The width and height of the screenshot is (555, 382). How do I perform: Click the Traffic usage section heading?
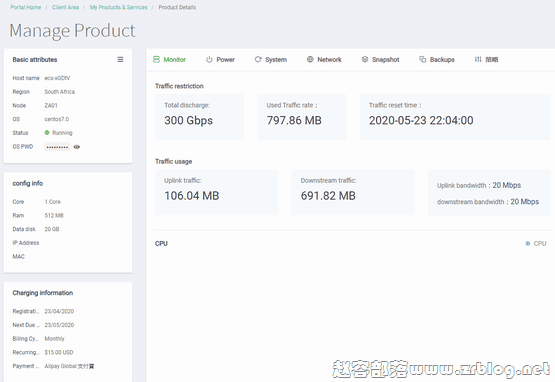point(173,161)
